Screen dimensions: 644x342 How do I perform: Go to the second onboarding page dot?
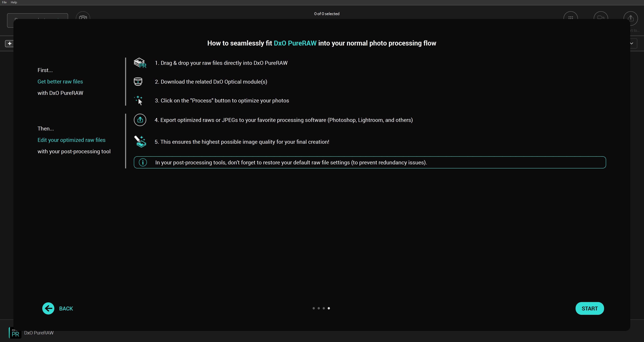tap(318, 308)
